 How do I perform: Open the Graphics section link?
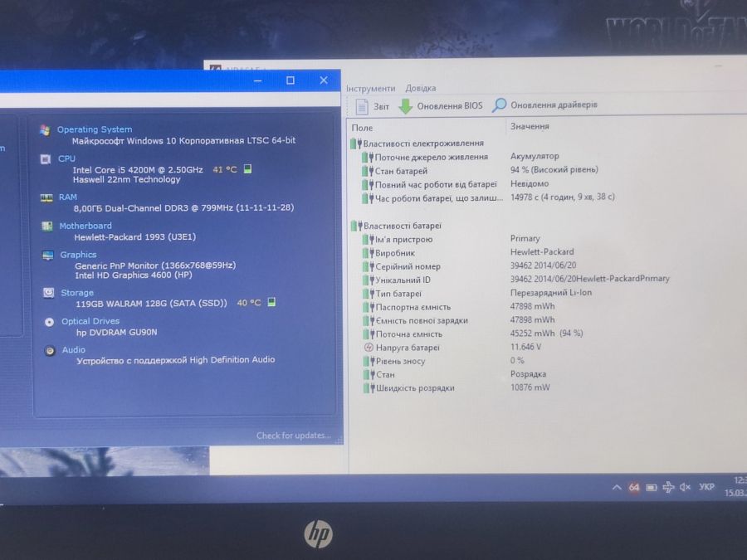(x=78, y=255)
